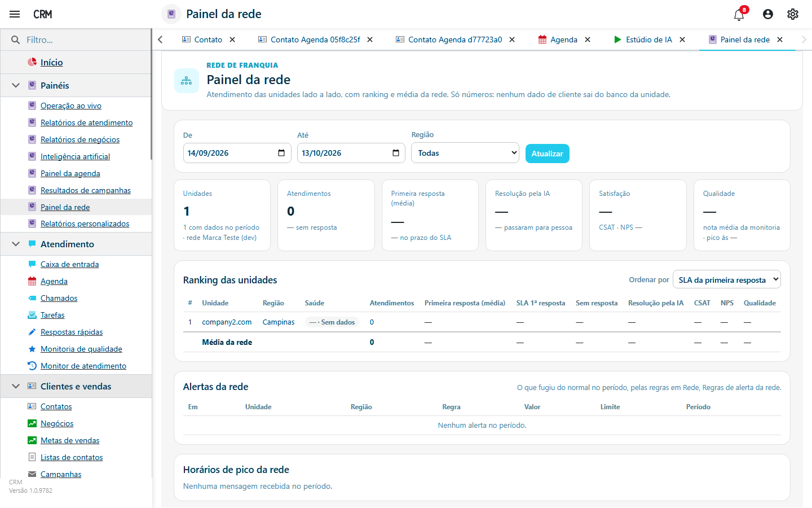Open the user account icon
This screenshot has width=812, height=508.
pyautogui.click(x=768, y=14)
